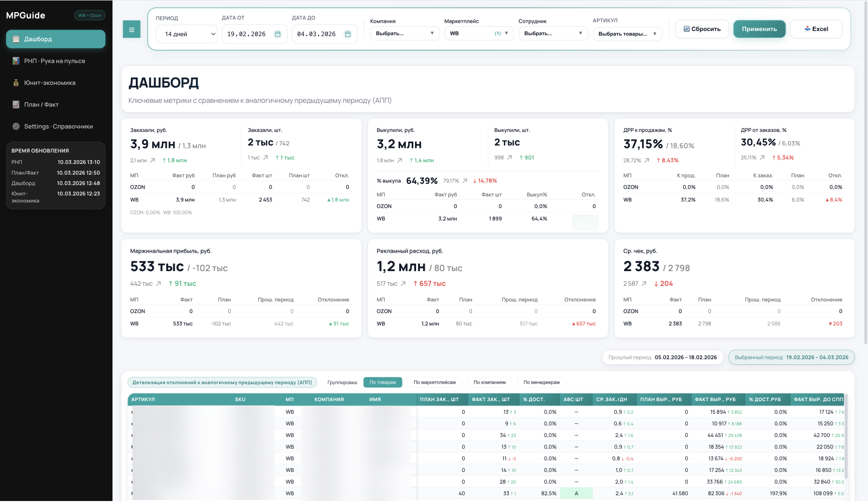Open РНП · Рука на пульсе page
868x502 pixels.
[56, 61]
